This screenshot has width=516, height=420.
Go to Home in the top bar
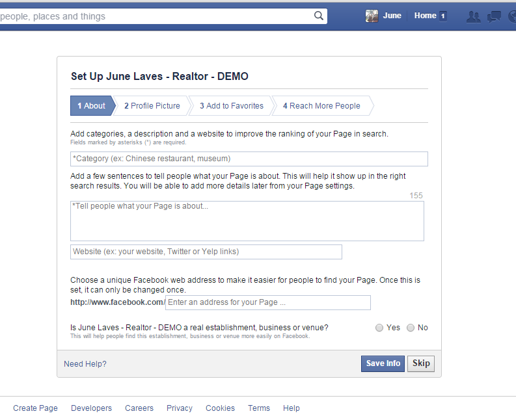tap(425, 16)
